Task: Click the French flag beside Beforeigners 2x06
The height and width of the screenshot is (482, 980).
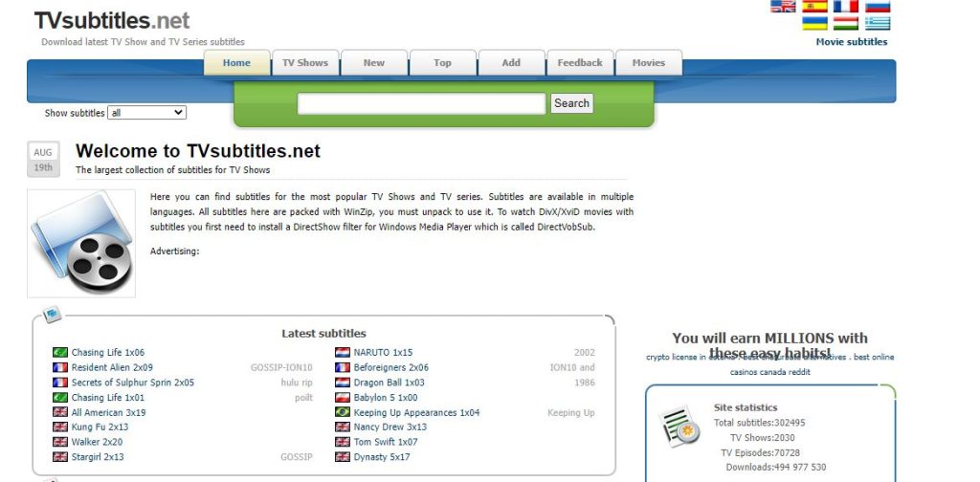Action: [343, 367]
